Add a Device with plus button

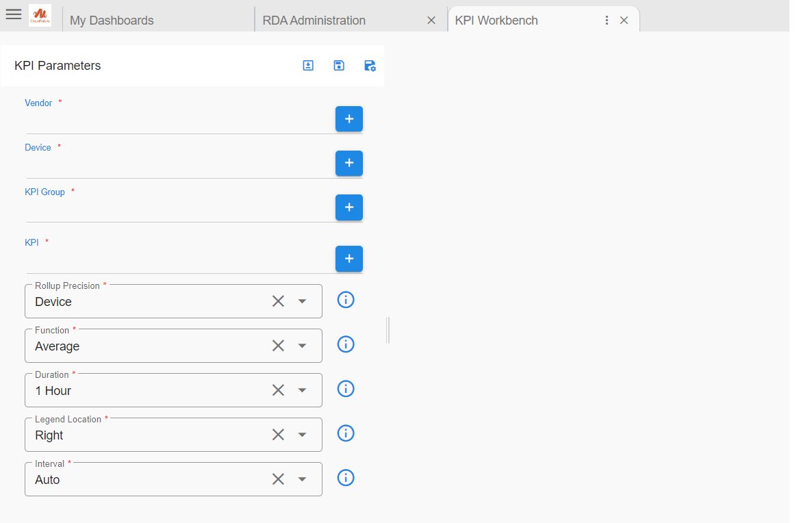click(348, 164)
